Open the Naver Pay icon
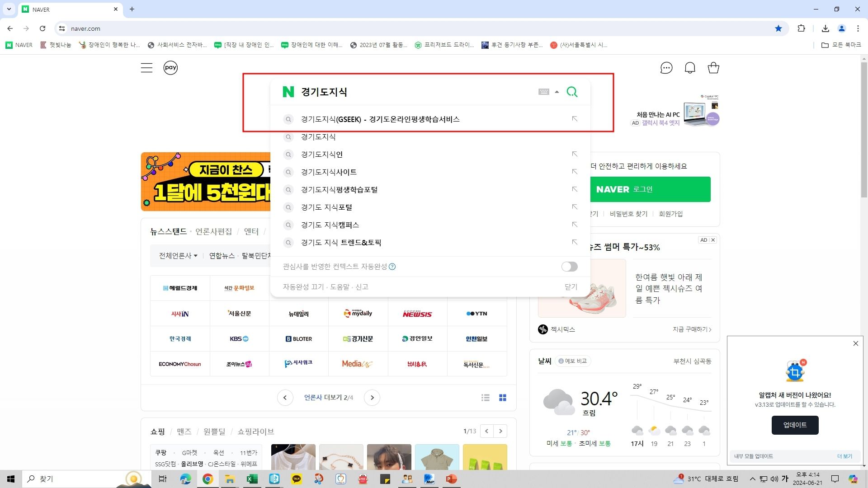Image resolution: width=868 pixels, height=488 pixels. (x=170, y=68)
